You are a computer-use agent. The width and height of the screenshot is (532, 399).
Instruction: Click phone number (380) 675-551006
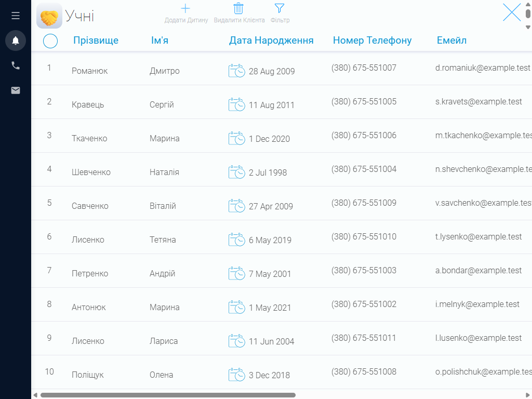pos(364,136)
